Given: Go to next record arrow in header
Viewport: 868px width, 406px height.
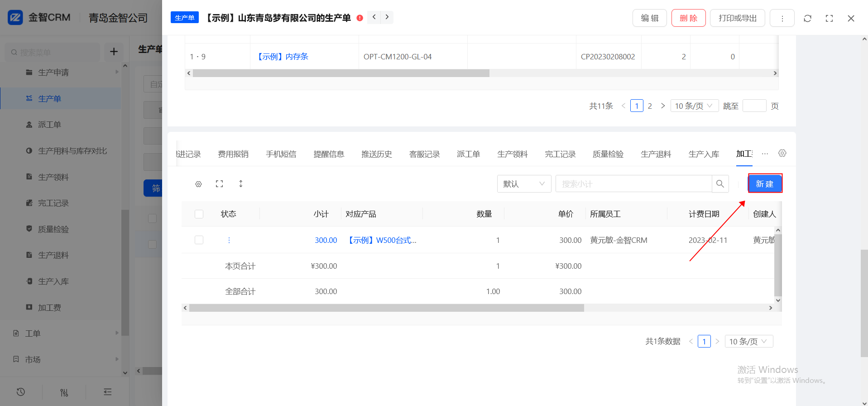Looking at the screenshot, I should pos(387,17).
